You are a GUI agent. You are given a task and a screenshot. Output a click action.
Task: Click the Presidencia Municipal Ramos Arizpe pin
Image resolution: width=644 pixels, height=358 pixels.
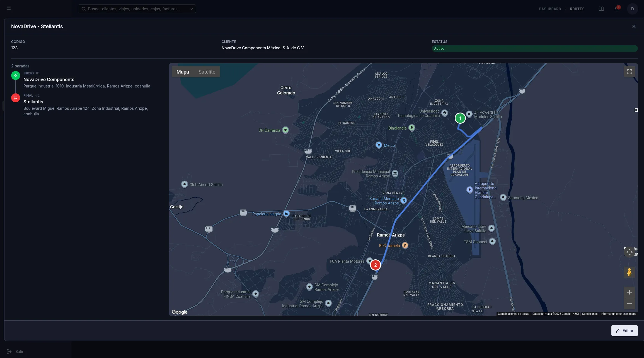tap(395, 174)
